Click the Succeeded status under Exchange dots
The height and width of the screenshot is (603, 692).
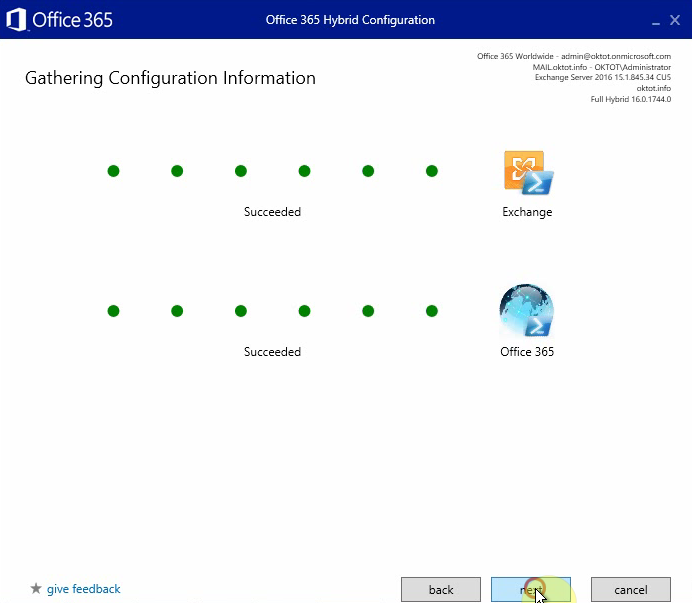click(x=272, y=212)
